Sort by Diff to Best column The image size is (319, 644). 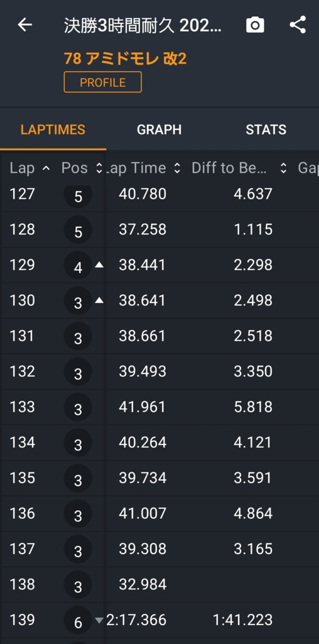pyautogui.click(x=283, y=168)
